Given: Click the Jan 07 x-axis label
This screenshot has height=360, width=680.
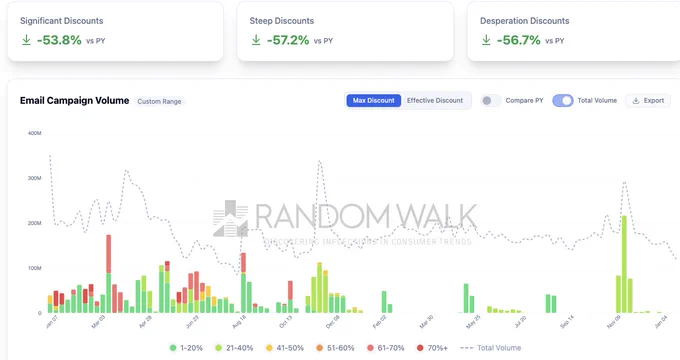Looking at the screenshot, I should 52,322.
